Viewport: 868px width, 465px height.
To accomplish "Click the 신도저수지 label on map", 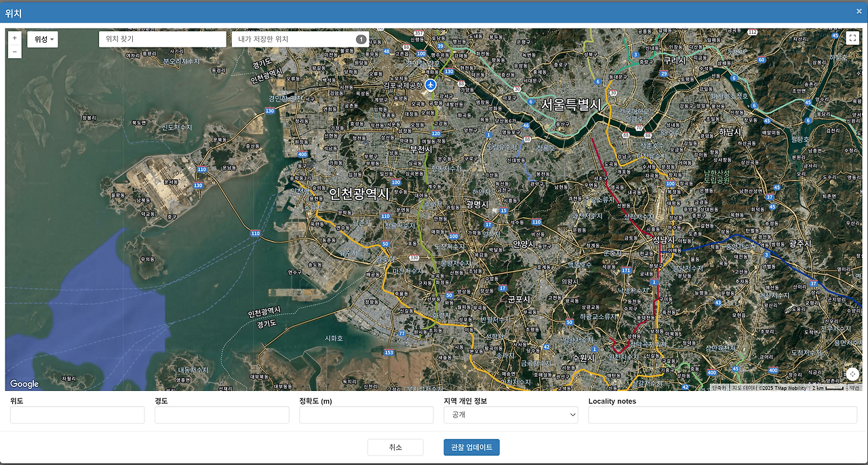I will tap(177, 127).
